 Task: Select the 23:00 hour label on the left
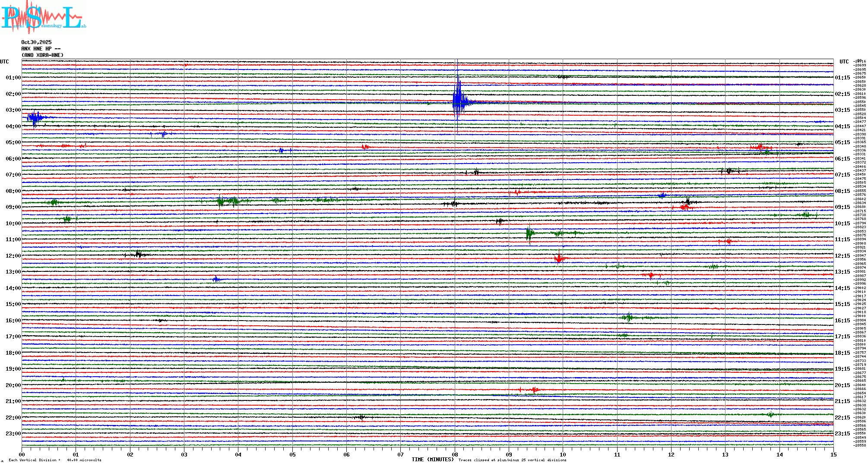[x=13, y=434]
